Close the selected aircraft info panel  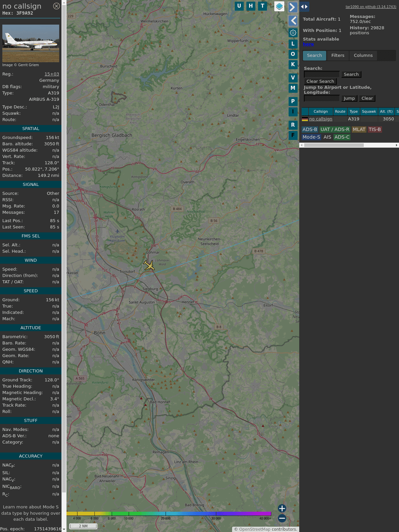point(57,6)
